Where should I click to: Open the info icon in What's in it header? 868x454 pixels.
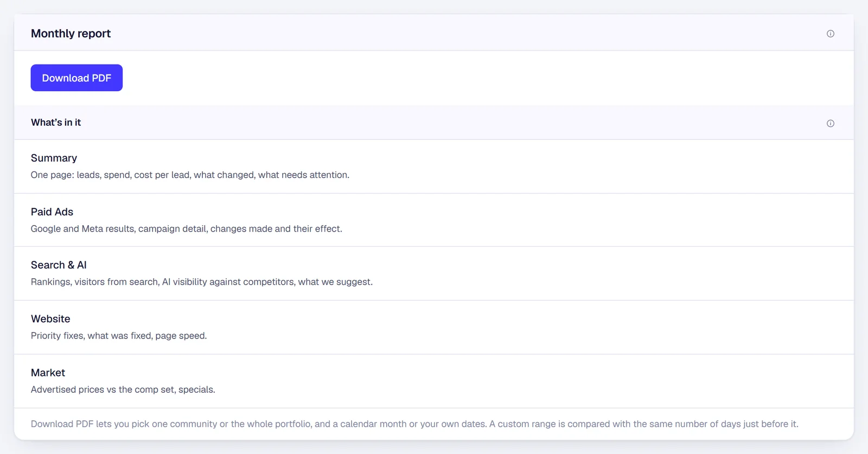[x=830, y=123]
